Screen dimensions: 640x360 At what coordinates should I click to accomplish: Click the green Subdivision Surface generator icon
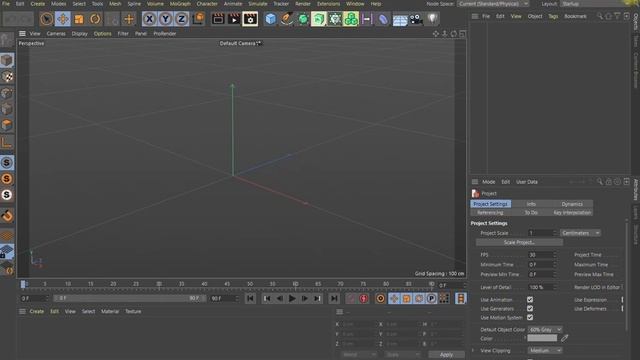(x=302, y=19)
